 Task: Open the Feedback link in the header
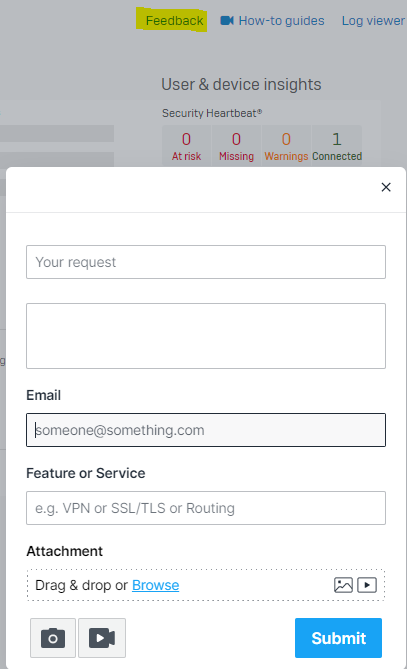[x=174, y=20]
